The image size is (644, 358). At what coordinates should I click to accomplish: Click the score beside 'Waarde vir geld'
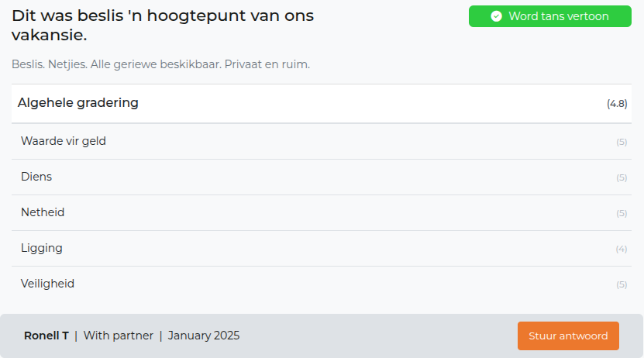[622, 142]
